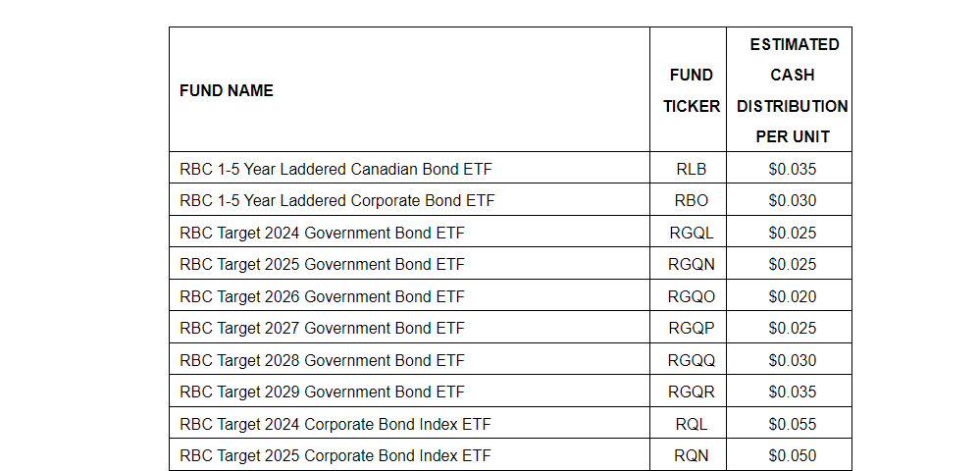
Task: Select the $0.055 distribution value
Action: click(793, 424)
